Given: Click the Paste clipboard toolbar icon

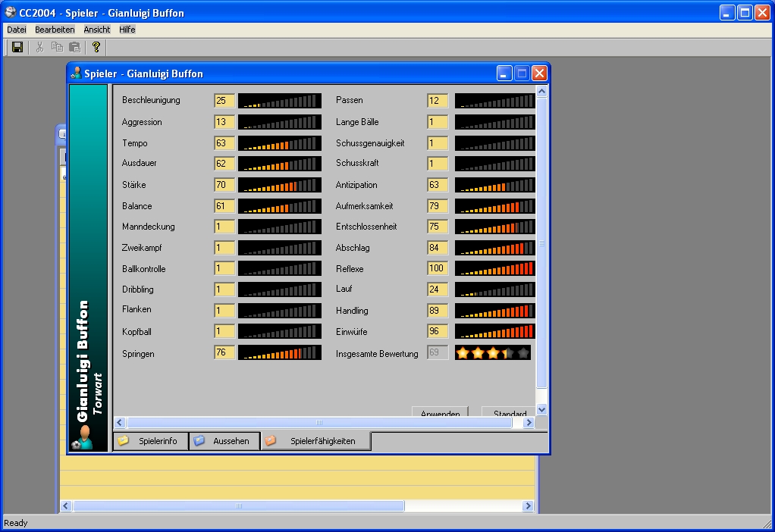Looking at the screenshot, I should [x=74, y=47].
